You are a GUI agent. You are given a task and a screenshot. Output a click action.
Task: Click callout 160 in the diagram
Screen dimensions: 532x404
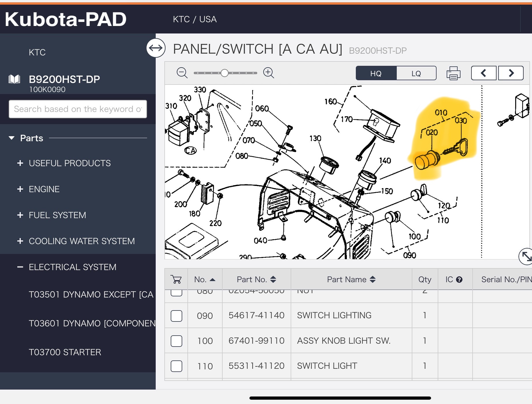point(330,102)
